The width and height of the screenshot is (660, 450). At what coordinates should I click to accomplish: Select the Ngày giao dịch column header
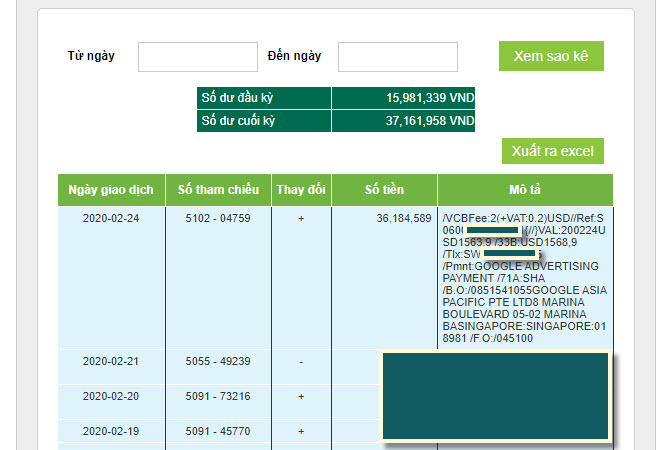coord(111,190)
